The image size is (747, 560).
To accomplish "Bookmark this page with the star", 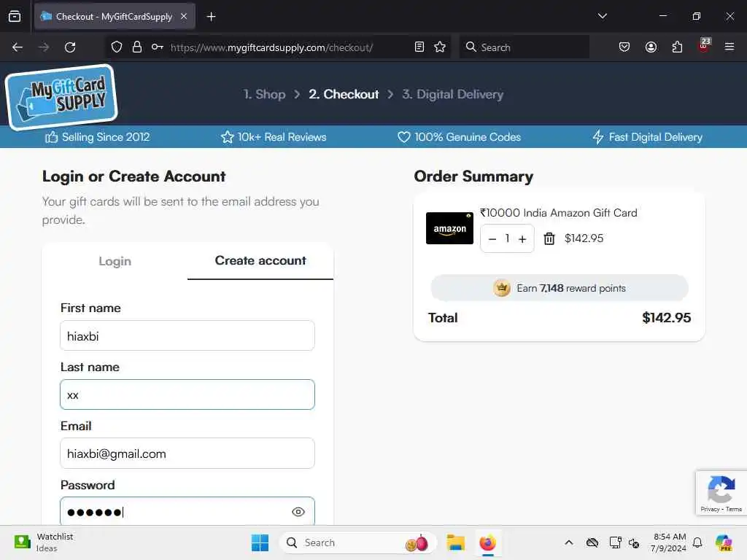I will coord(440,47).
